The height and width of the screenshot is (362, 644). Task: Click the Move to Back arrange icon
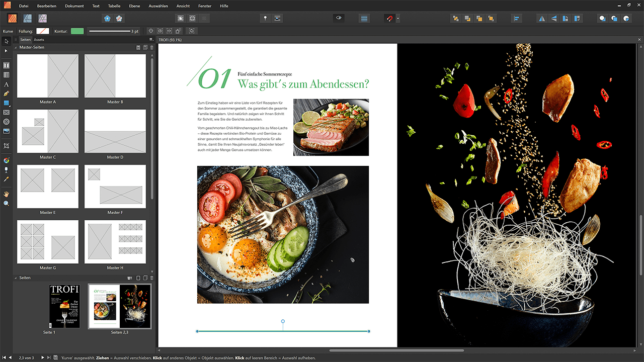[x=455, y=19]
